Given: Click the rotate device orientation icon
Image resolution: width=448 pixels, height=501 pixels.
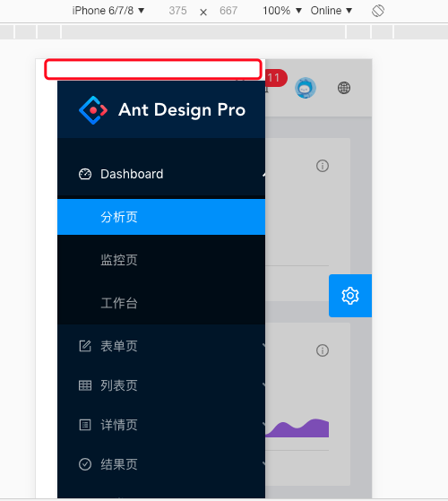Looking at the screenshot, I should pyautogui.click(x=378, y=11).
